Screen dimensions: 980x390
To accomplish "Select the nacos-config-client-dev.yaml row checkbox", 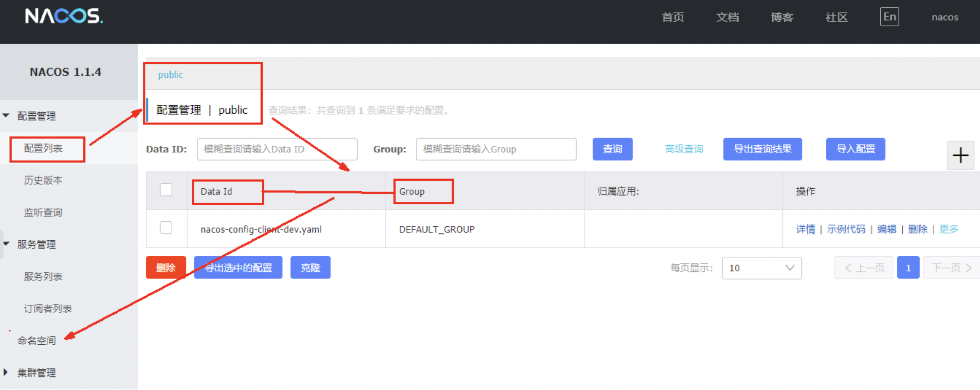I will pos(166,228).
